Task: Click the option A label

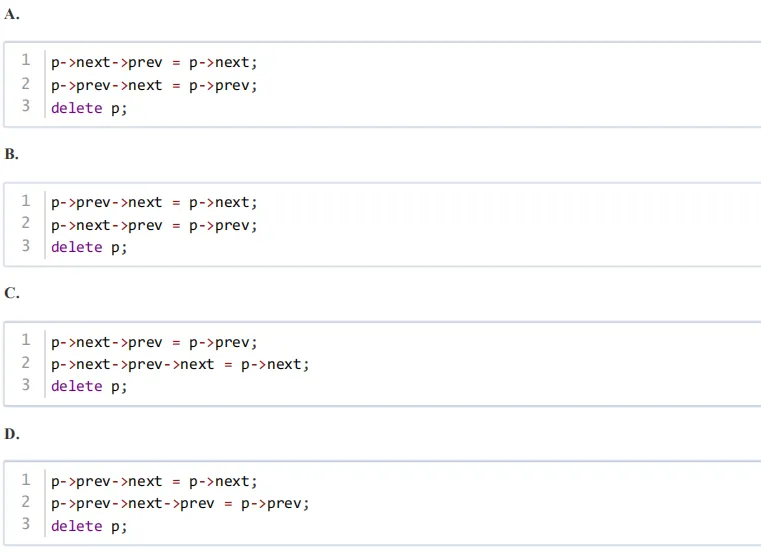Action: click(12, 15)
